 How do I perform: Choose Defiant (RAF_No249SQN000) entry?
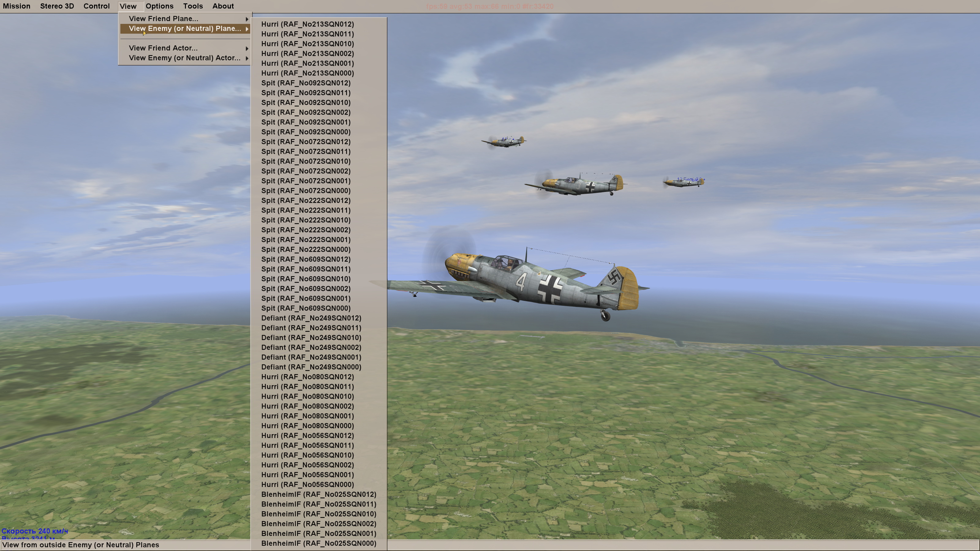(311, 367)
